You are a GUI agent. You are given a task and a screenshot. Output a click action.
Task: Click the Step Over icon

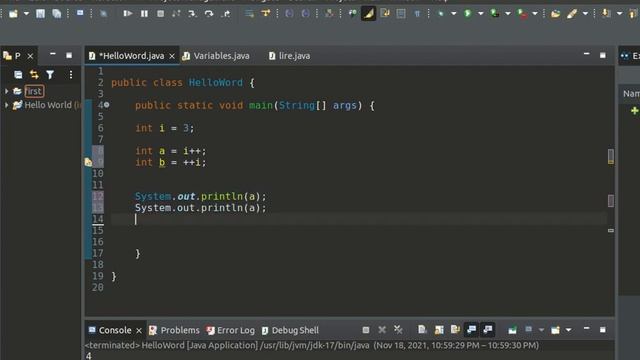click(209, 14)
